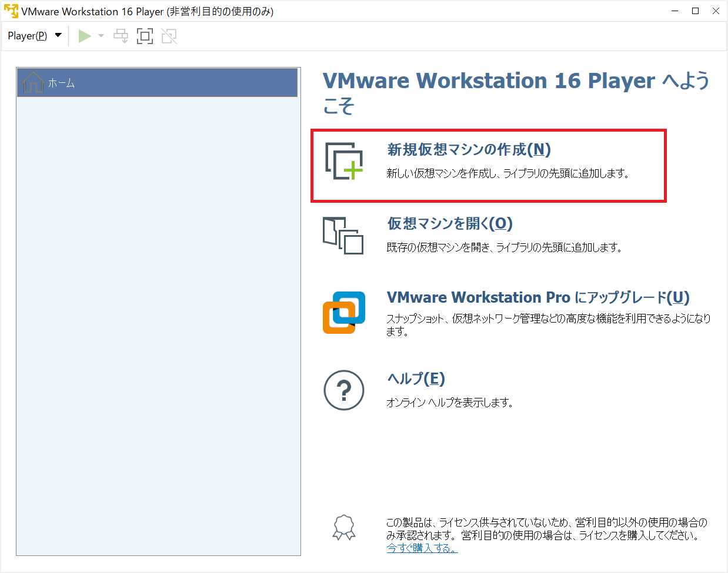Viewport: 728px width, 573px height.
Task: Click 新規仮想マシンの作成(N) link
Action: (x=469, y=150)
